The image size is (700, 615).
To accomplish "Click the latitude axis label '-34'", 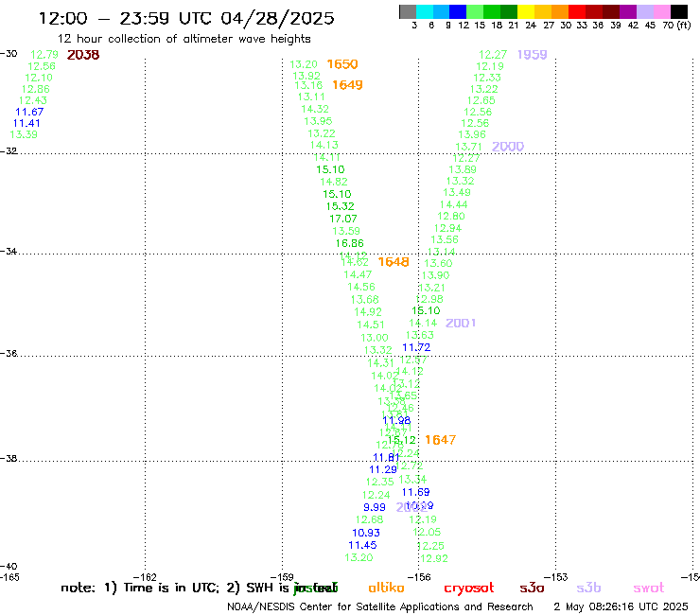I will click(9, 251).
